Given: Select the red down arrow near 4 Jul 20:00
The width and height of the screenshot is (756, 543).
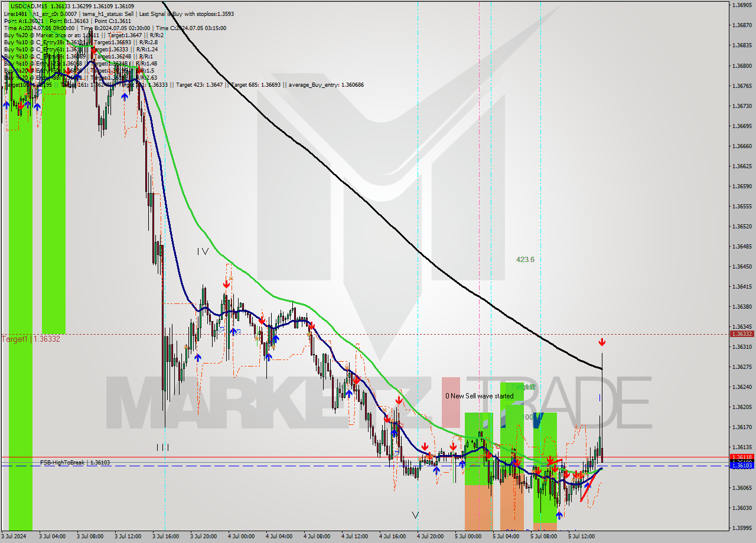Looking at the screenshot, I should (x=425, y=447).
